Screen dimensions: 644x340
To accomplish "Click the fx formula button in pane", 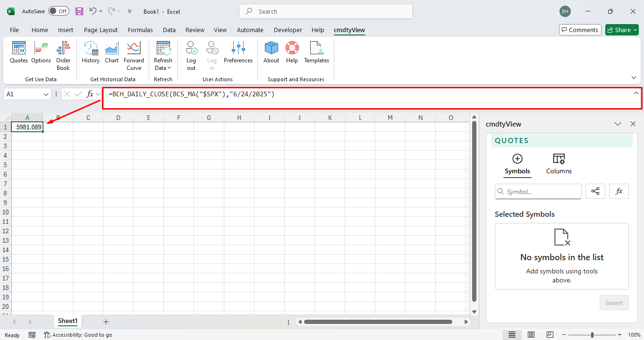I will pos(619,191).
